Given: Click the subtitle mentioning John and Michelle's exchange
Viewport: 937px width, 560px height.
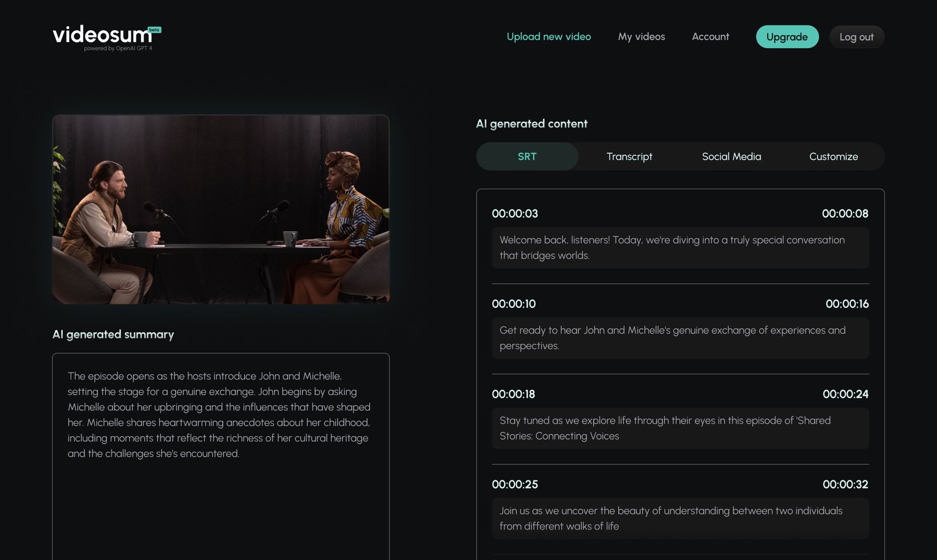Looking at the screenshot, I should click(680, 338).
